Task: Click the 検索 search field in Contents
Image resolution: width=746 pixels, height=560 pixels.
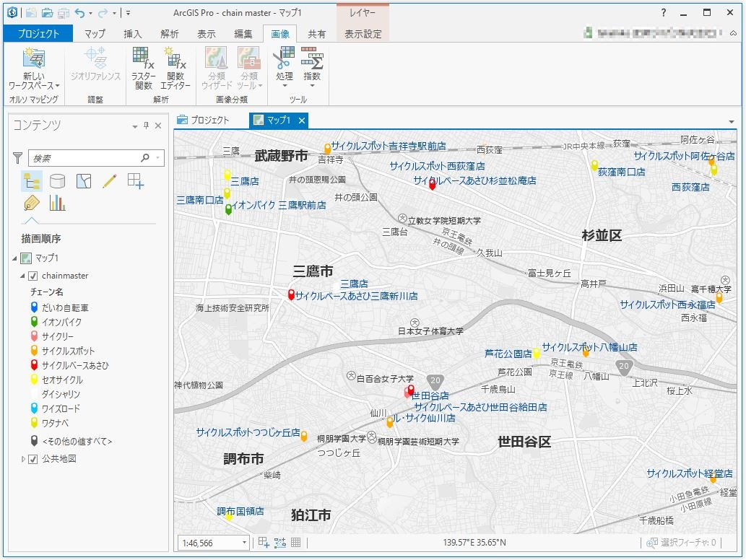Action: click(x=96, y=158)
